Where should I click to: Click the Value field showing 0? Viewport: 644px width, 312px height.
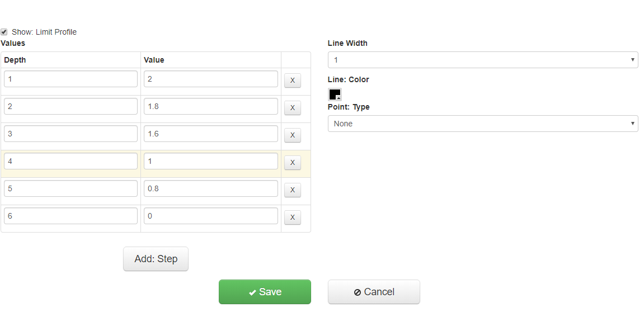(210, 216)
